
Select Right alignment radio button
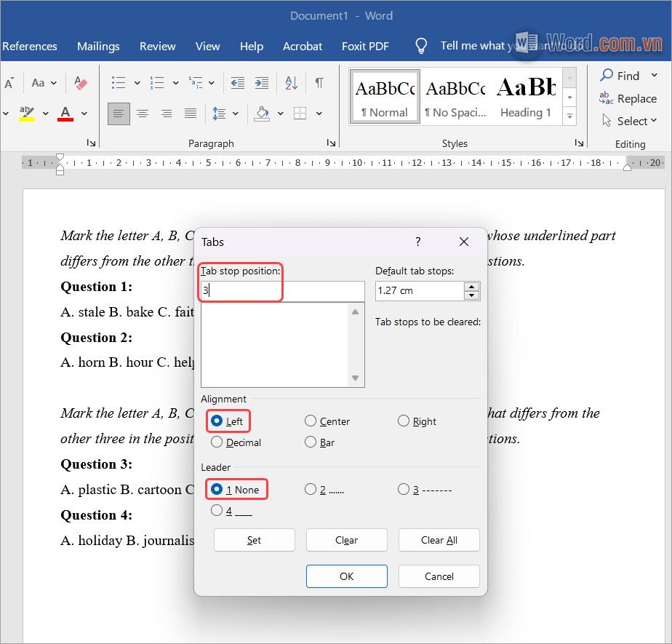point(404,421)
